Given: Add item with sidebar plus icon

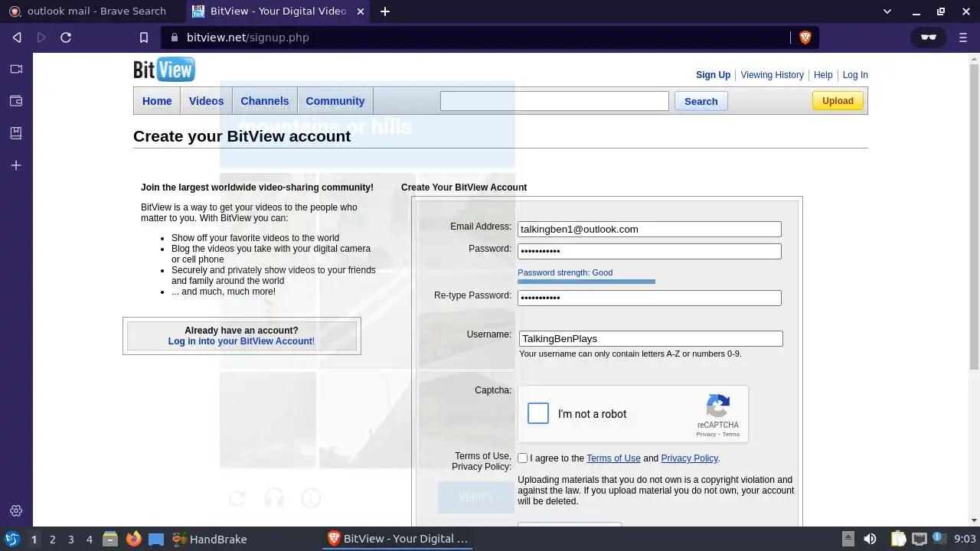Looking at the screenshot, I should 16,165.
